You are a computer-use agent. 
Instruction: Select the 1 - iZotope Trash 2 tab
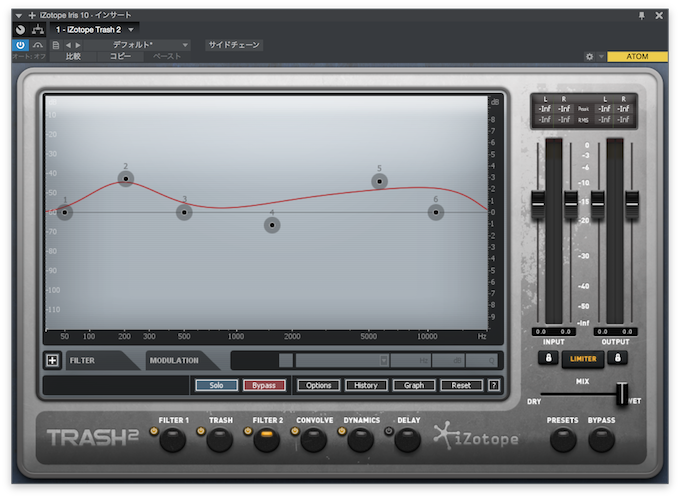(88, 29)
